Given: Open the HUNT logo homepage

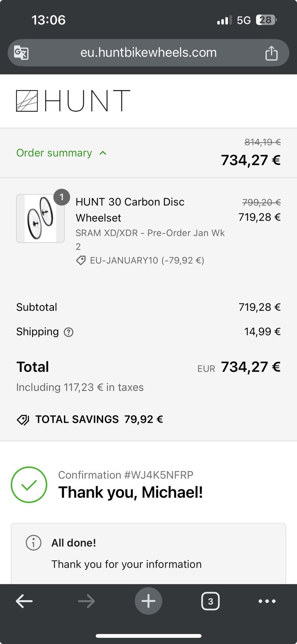Looking at the screenshot, I should click(73, 101).
